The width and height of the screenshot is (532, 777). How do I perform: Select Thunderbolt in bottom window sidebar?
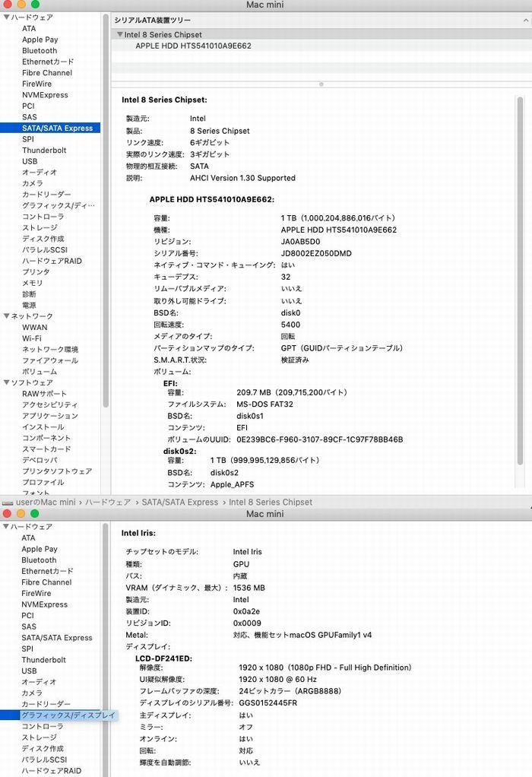click(43, 660)
